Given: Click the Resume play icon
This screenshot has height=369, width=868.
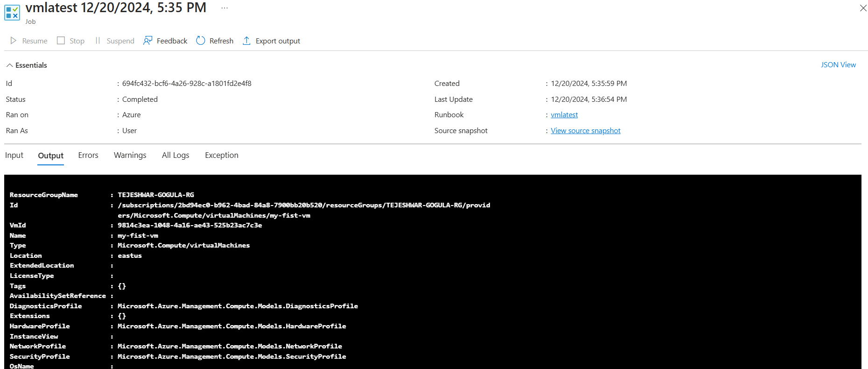Looking at the screenshot, I should (14, 41).
